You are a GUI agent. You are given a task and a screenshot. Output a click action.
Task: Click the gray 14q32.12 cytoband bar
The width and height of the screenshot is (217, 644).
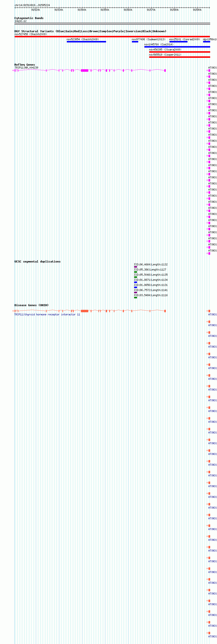point(112,24)
